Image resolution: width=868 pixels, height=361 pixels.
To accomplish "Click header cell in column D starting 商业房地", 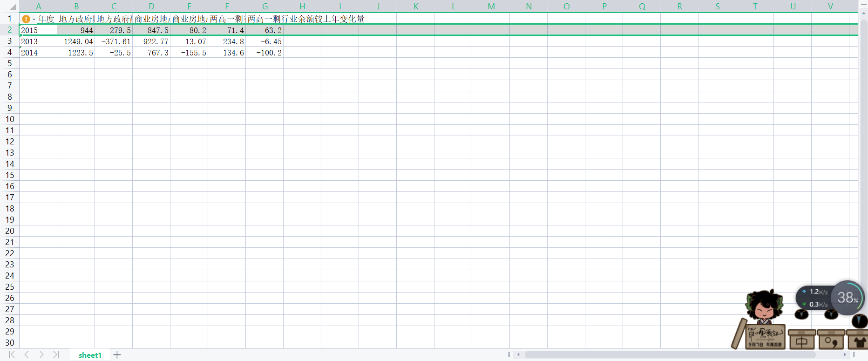I will (x=151, y=19).
